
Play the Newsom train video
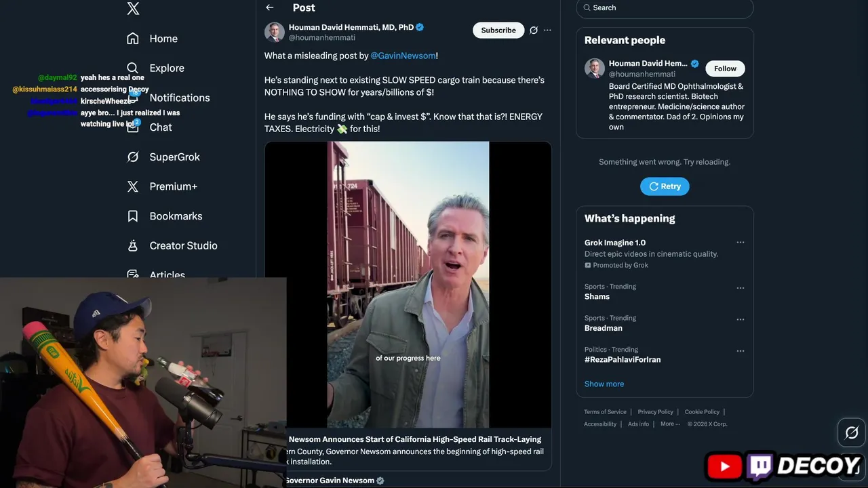[408, 285]
